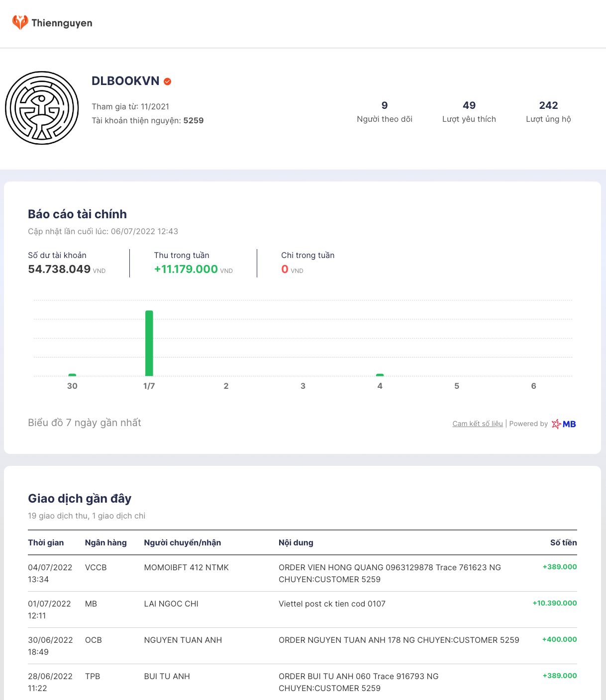Open the 'Lượt ủng hộ' support count
The width and height of the screenshot is (606, 700).
[x=548, y=112]
